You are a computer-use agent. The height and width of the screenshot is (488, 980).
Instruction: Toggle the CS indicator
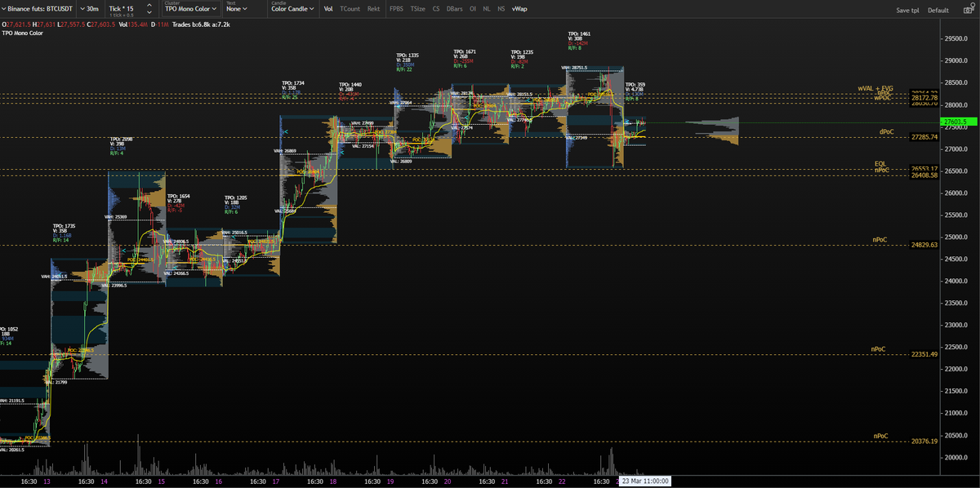click(x=436, y=9)
